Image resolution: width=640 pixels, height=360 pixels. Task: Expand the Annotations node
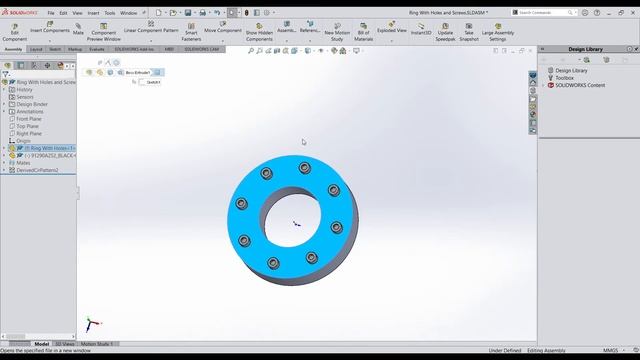(x=4, y=111)
